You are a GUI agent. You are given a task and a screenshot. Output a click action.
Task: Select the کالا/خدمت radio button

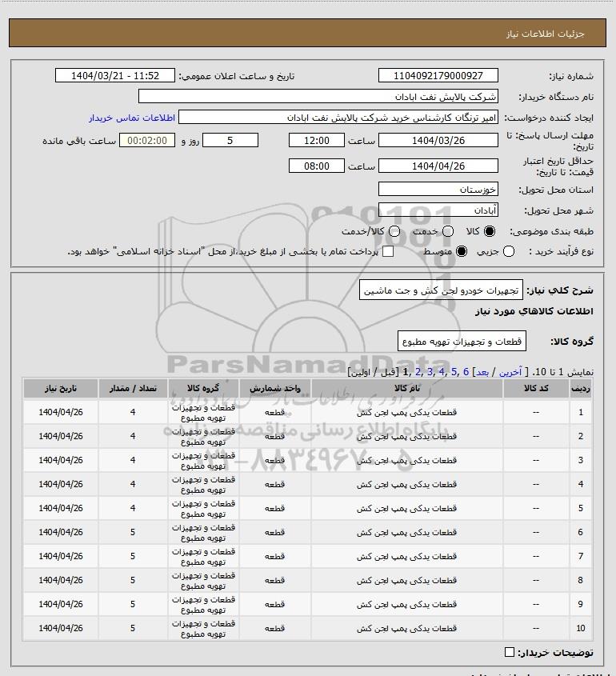coord(394,231)
